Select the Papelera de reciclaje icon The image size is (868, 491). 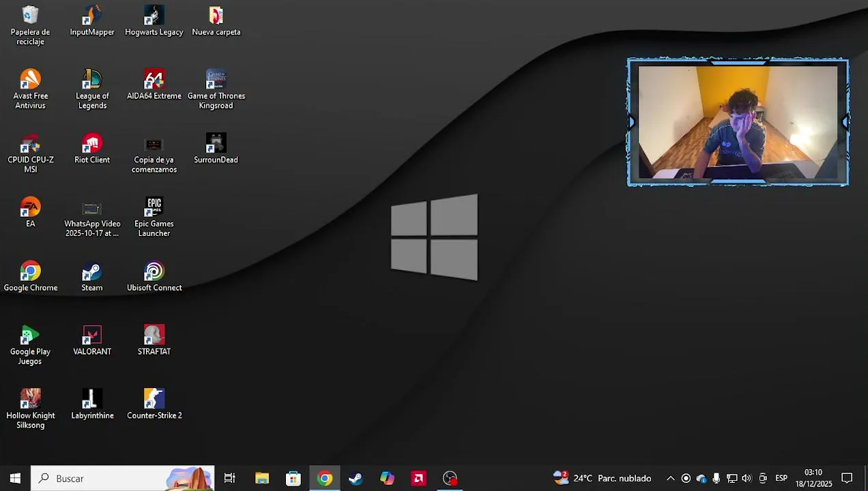tap(30, 25)
